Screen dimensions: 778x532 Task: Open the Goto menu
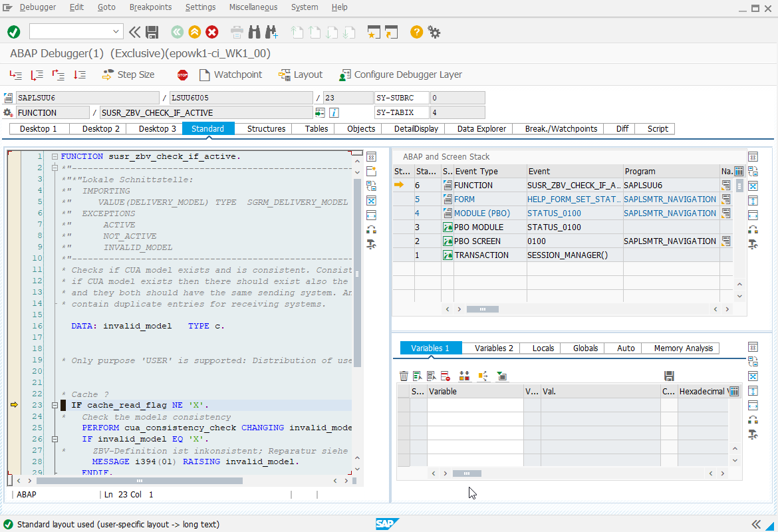106,7
